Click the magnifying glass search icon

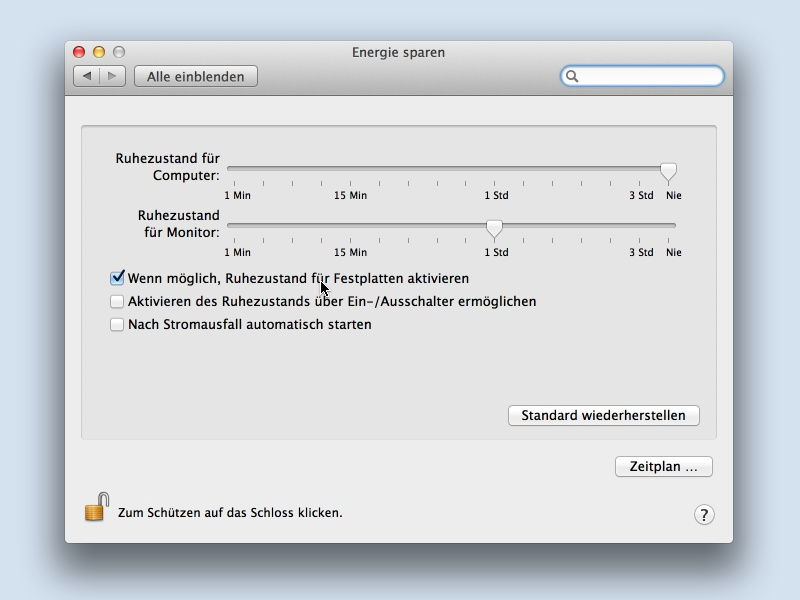click(x=572, y=76)
